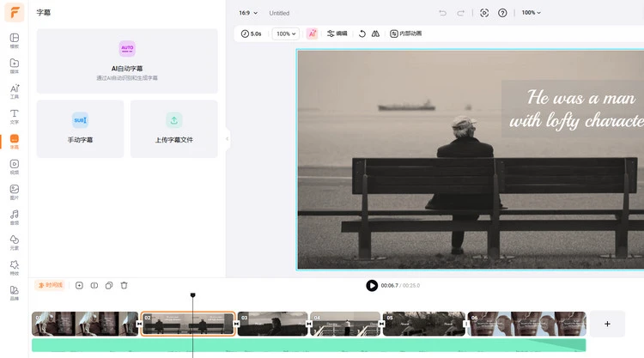Click the green audio track bar in the timeline
644x358 pixels.
[308, 345]
